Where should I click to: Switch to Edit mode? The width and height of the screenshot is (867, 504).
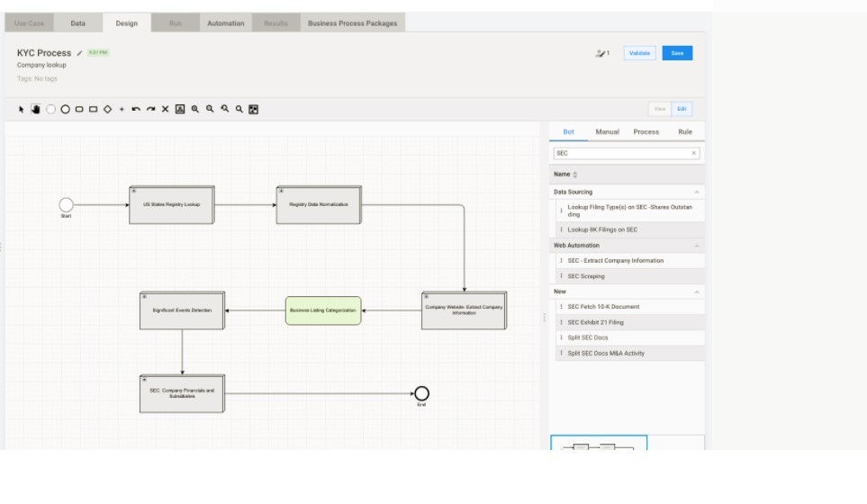coord(682,109)
